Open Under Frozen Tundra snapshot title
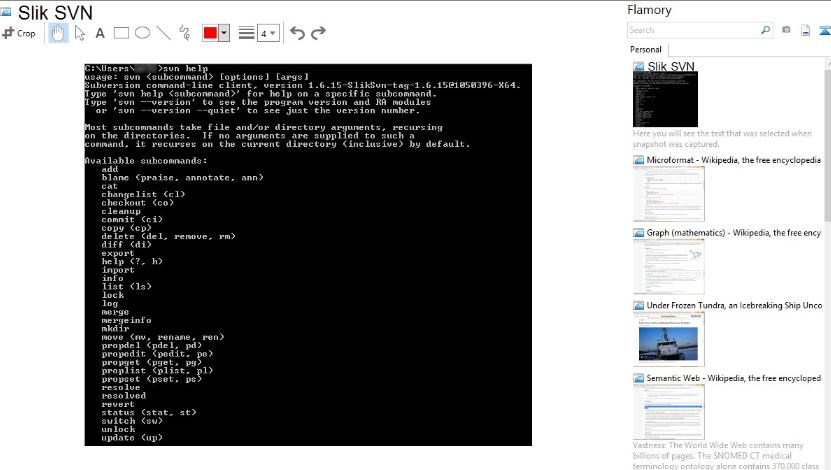 click(x=734, y=305)
